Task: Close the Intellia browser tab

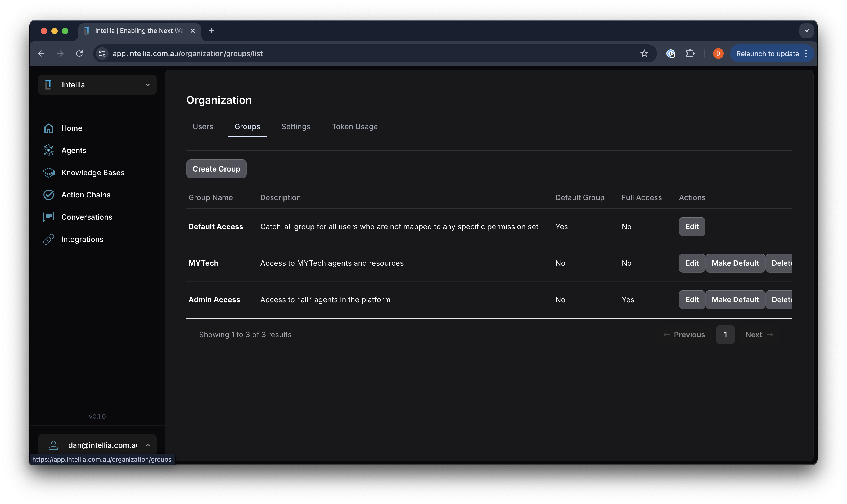Action: pyautogui.click(x=193, y=30)
